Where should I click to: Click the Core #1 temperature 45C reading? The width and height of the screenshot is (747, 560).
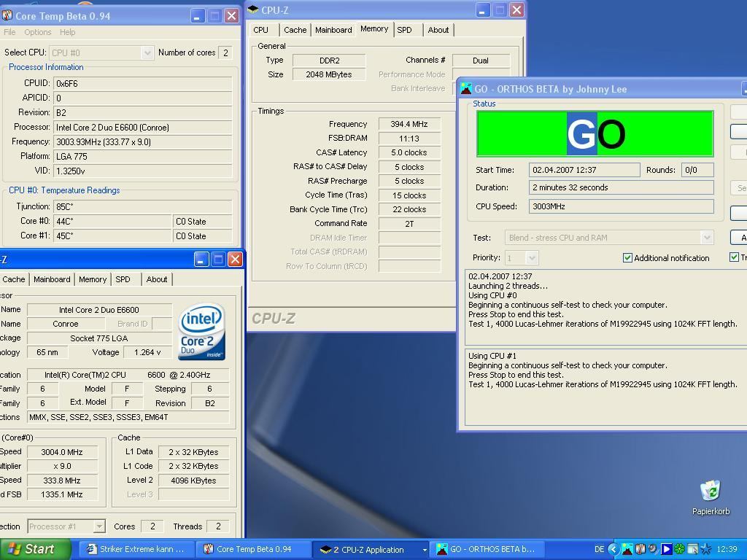(112, 236)
